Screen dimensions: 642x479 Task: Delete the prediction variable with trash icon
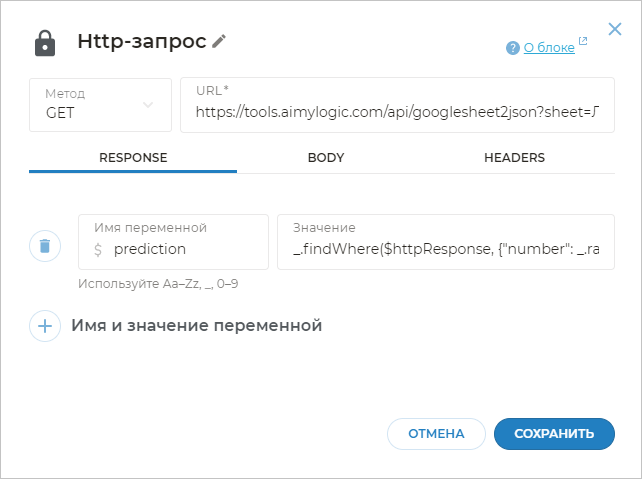click(x=45, y=245)
